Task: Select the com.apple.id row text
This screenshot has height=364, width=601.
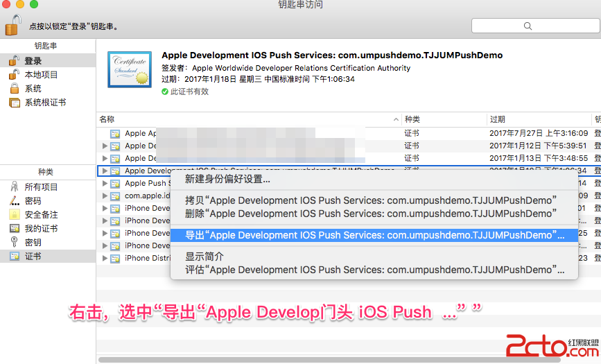Action: (148, 196)
